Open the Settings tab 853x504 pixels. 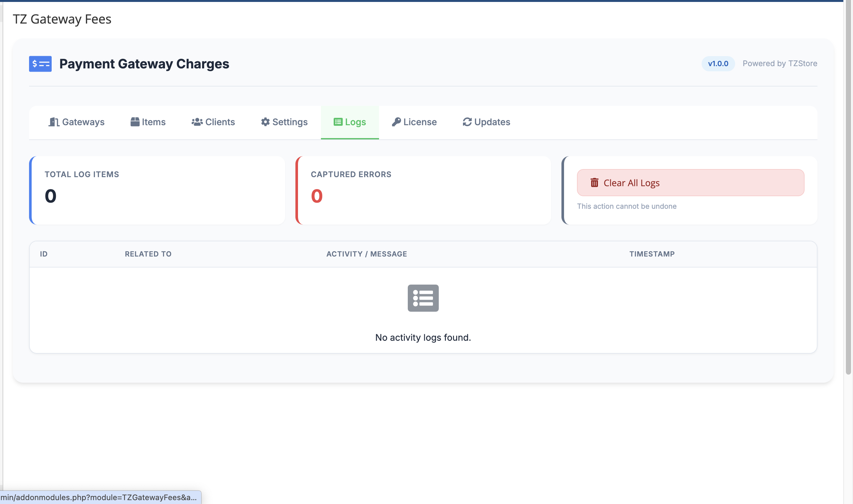click(x=290, y=122)
